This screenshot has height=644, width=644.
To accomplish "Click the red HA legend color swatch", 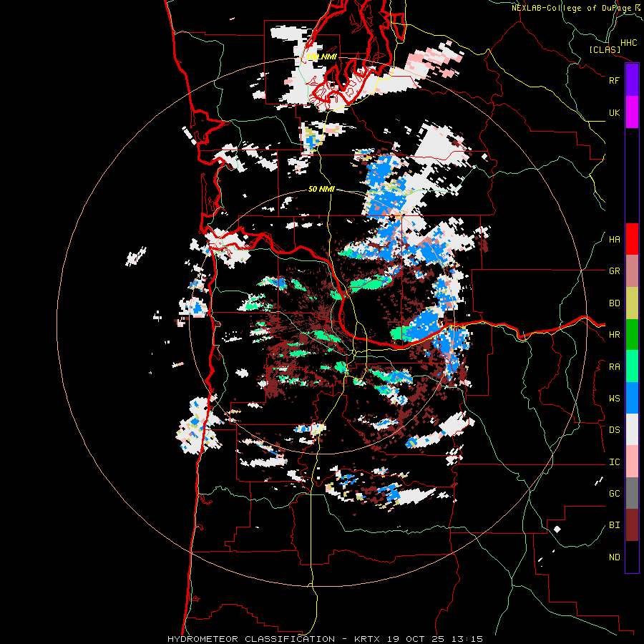I will (x=632, y=239).
